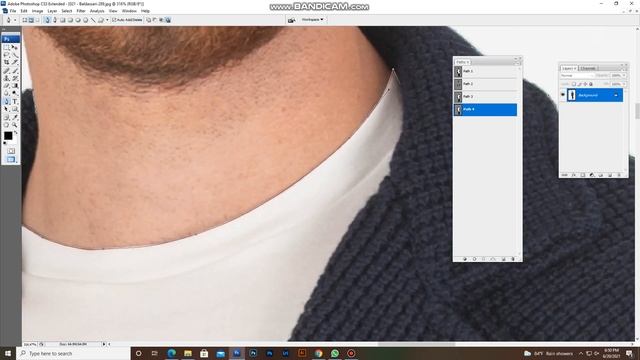The image size is (640, 360).
Task: Open layer blend mode dropdown
Action: click(578, 76)
